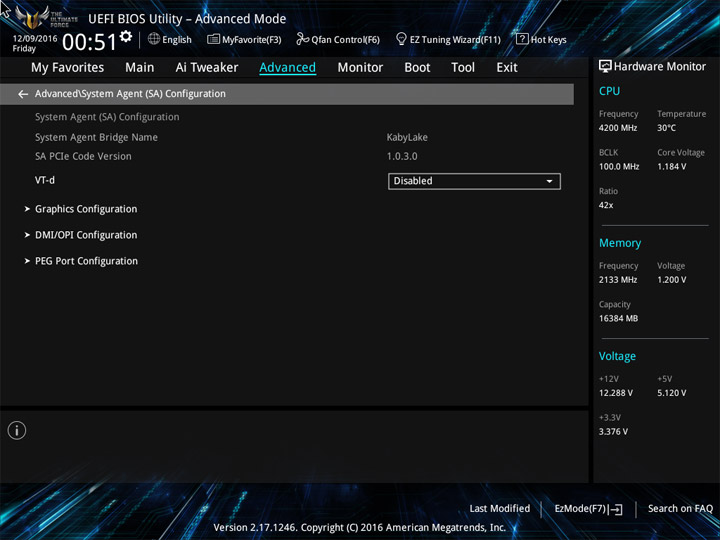Click the Hardware Monitor screen icon

(605, 67)
